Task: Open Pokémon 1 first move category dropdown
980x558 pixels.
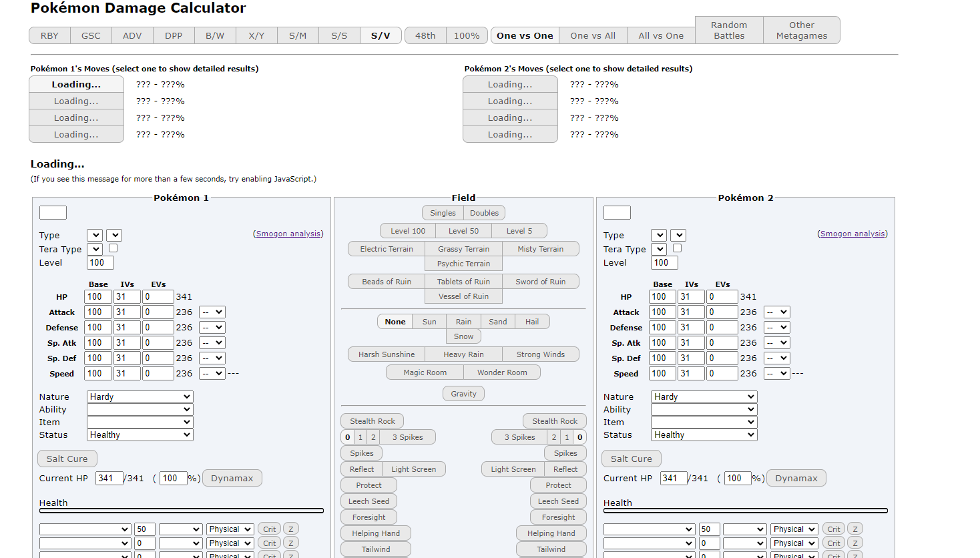Action: (x=230, y=529)
